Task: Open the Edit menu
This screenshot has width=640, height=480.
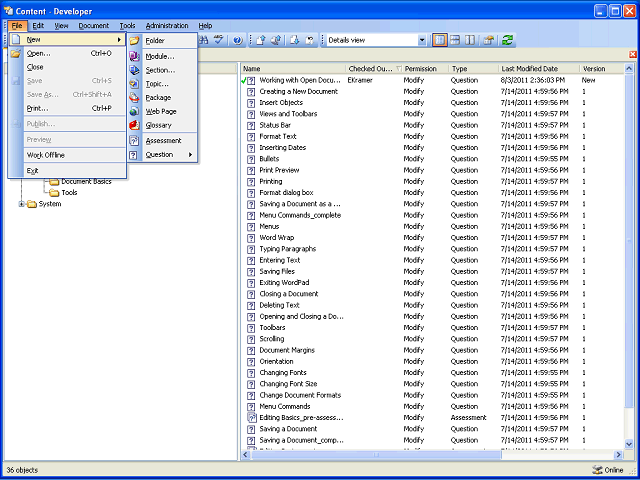Action: pos(38,25)
